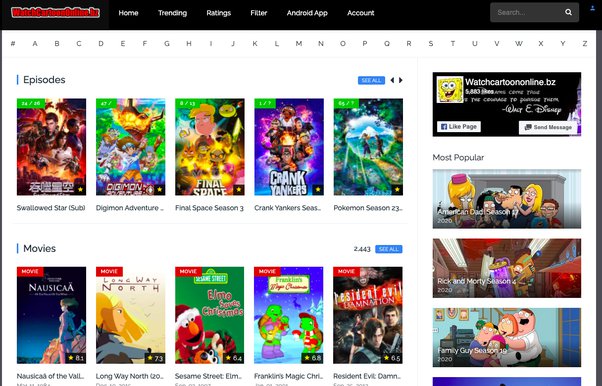Click 'Long Way North' title text
This screenshot has height=386, width=602.
pyautogui.click(x=130, y=376)
